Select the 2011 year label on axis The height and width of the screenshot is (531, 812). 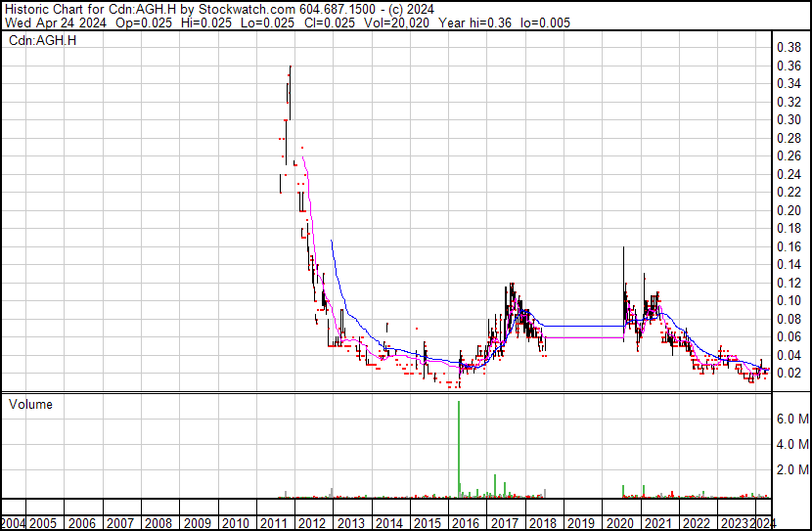point(273,523)
